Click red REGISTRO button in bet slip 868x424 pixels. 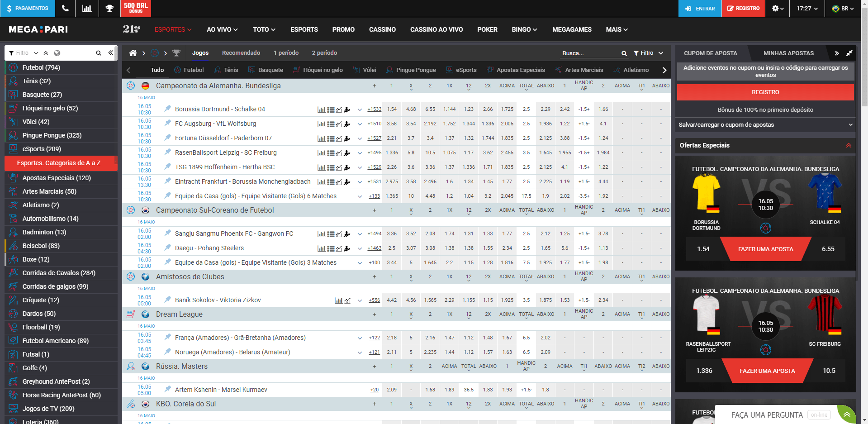click(765, 92)
